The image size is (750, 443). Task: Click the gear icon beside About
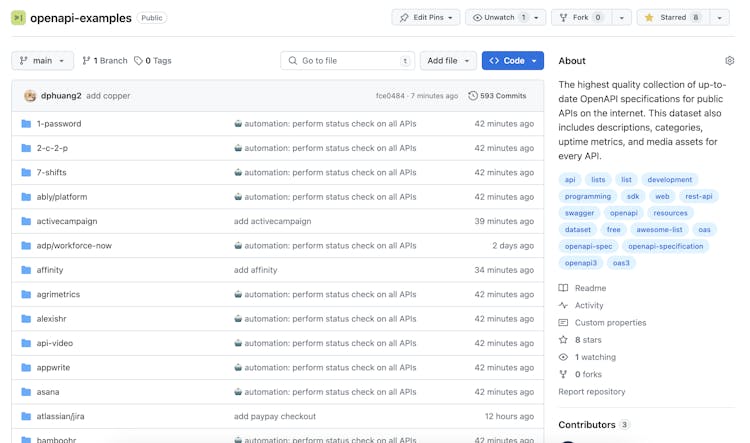click(729, 61)
